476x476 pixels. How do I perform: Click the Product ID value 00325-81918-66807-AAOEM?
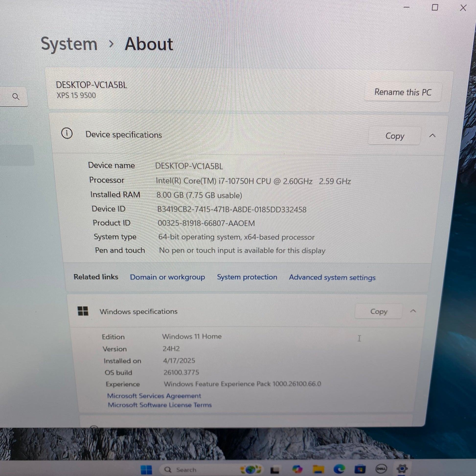pos(206,223)
